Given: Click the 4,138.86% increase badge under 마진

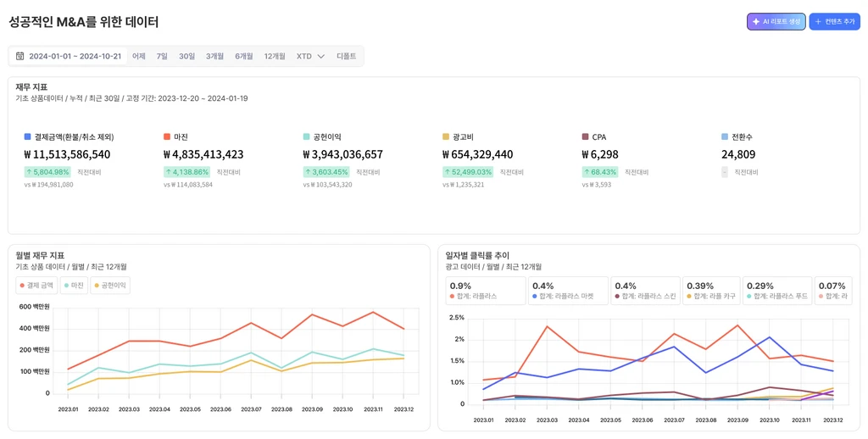Looking at the screenshot, I should [186, 172].
